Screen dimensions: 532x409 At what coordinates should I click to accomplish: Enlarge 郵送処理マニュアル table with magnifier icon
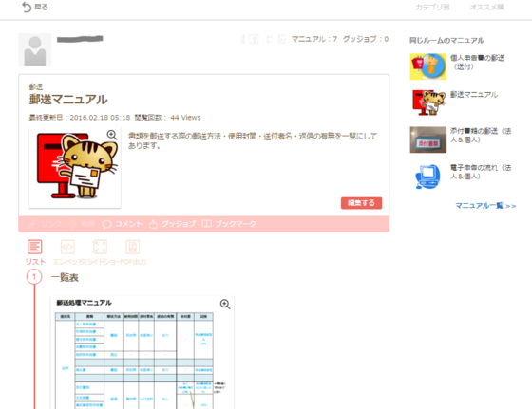point(225,304)
